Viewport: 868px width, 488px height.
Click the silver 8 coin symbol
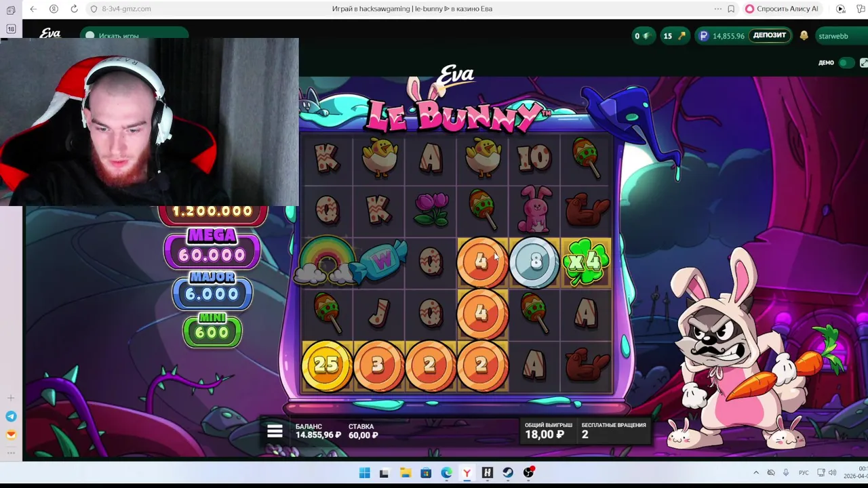click(534, 262)
